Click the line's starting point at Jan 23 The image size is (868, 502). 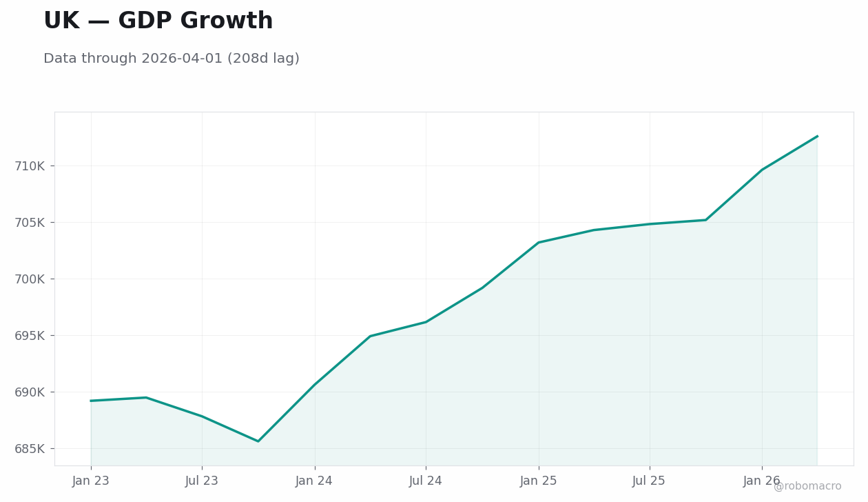tap(91, 401)
